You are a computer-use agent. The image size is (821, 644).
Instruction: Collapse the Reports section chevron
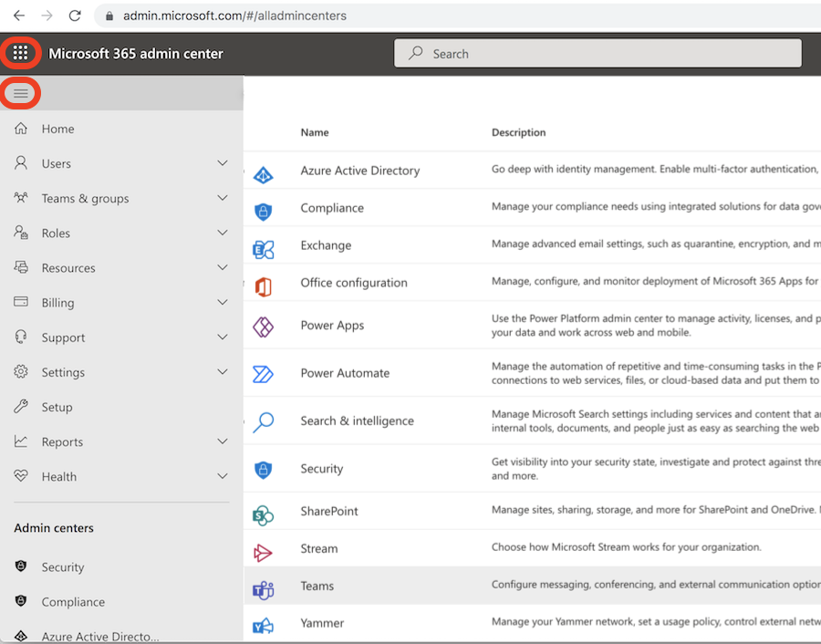tap(222, 441)
